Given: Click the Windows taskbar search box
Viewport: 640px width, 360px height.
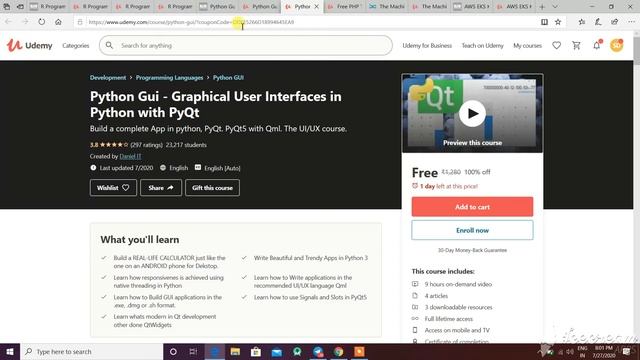Looking at the screenshot, I should pyautogui.click(x=91, y=351).
